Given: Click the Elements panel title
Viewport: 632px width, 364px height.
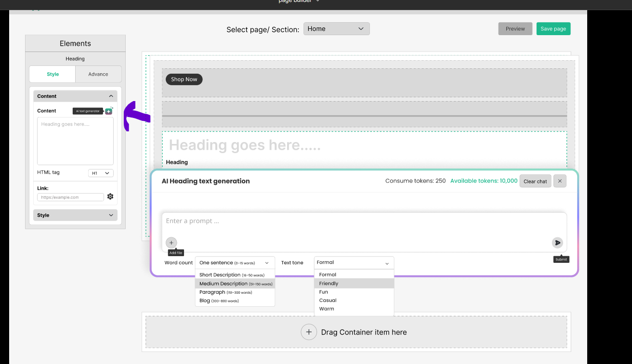Looking at the screenshot, I should point(75,43).
